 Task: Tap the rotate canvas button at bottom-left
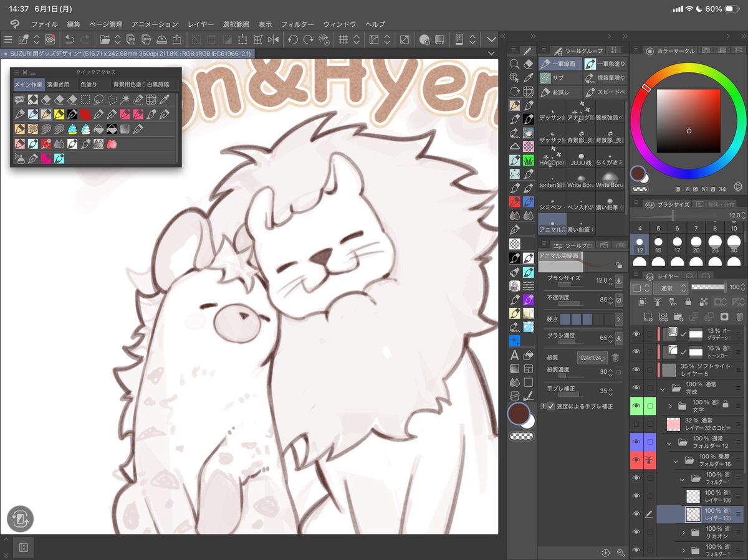[x=20, y=518]
